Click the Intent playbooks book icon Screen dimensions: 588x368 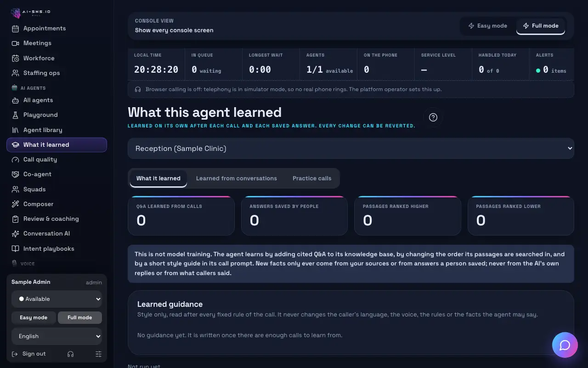[x=15, y=249]
